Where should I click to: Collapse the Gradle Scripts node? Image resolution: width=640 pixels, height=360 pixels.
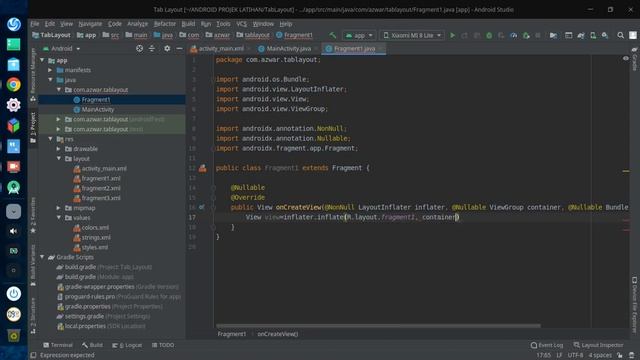(42, 257)
